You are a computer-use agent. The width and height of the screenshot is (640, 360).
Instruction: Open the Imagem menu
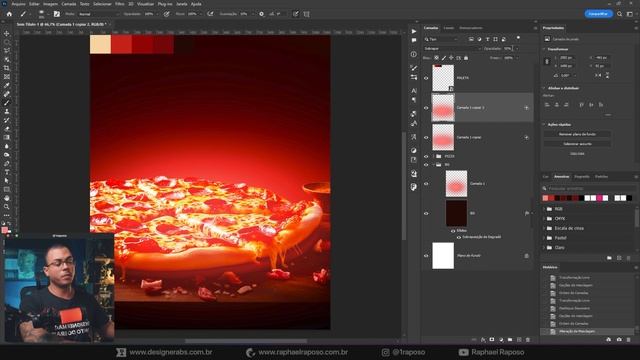click(x=50, y=4)
